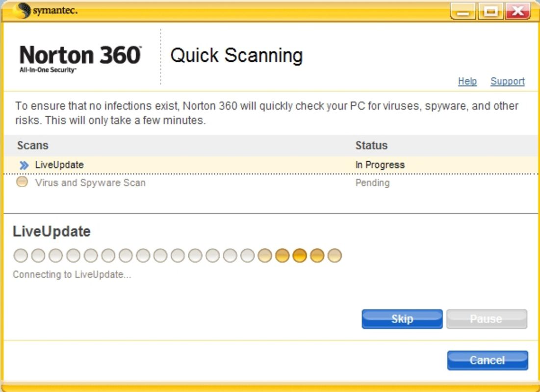Click the In Progress status text

coord(380,165)
